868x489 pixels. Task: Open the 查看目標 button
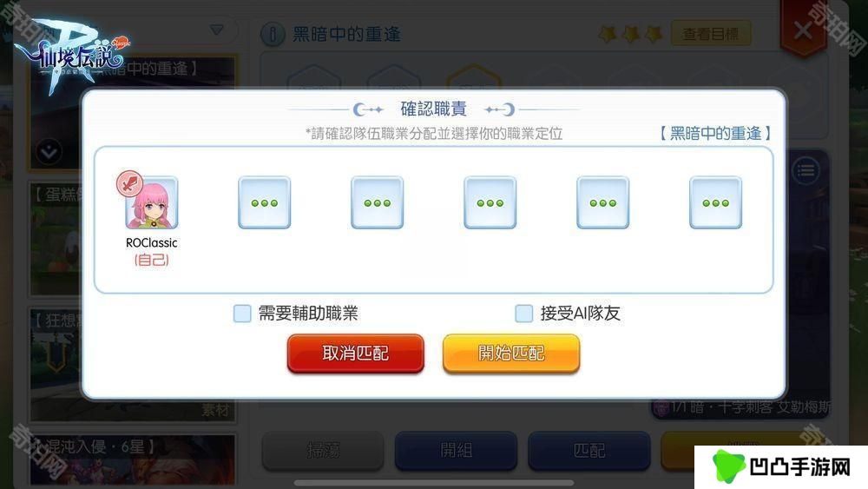pyautogui.click(x=711, y=35)
